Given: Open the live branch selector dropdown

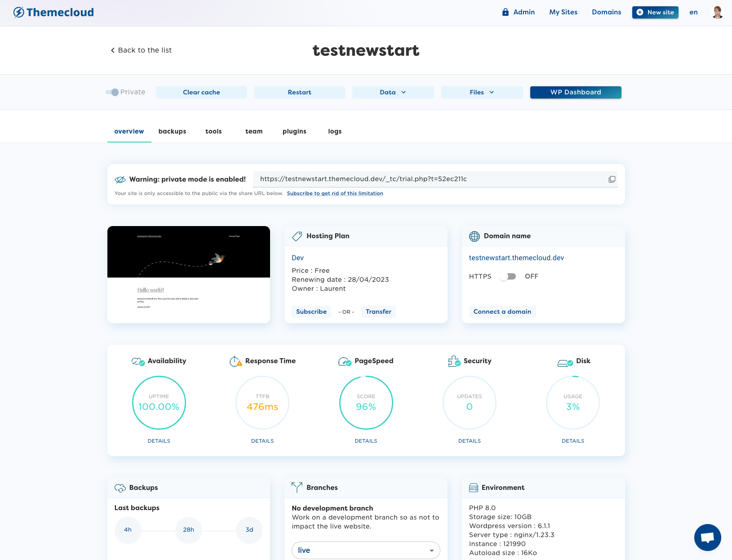Looking at the screenshot, I should 366,550.
